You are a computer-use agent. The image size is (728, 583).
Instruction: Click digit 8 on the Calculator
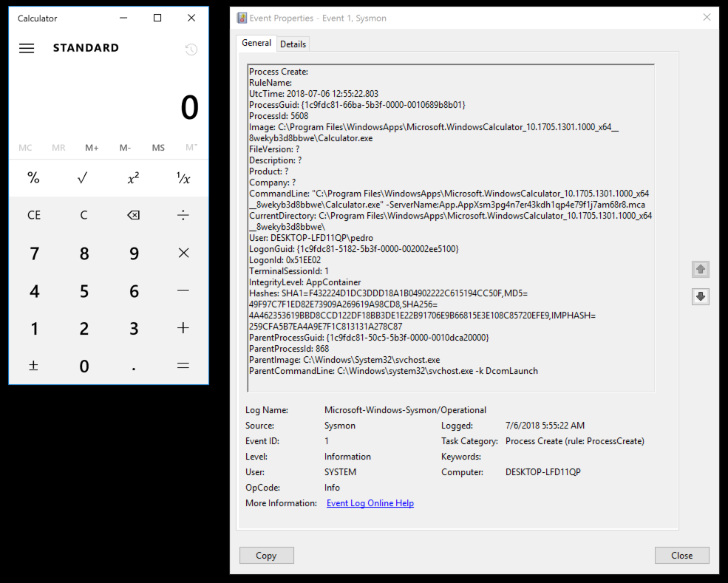tap(84, 253)
